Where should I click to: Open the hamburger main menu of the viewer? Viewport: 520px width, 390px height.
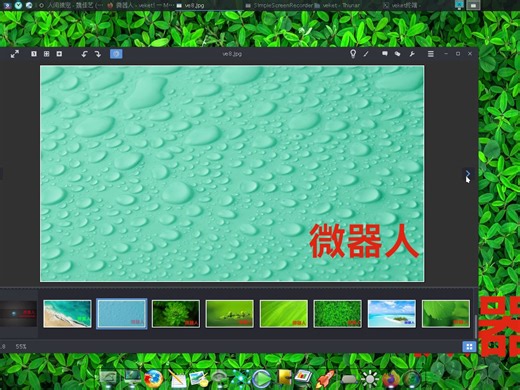coord(431,54)
